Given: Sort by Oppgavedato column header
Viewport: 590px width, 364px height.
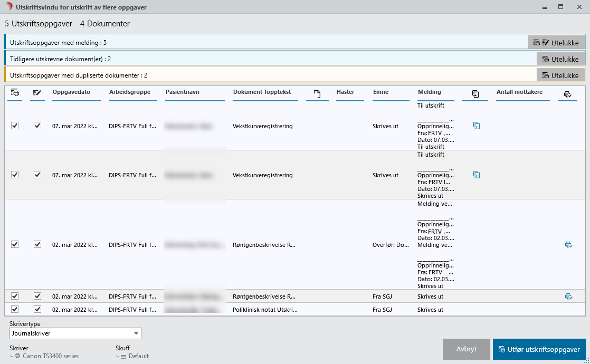Looking at the screenshot, I should point(71,92).
